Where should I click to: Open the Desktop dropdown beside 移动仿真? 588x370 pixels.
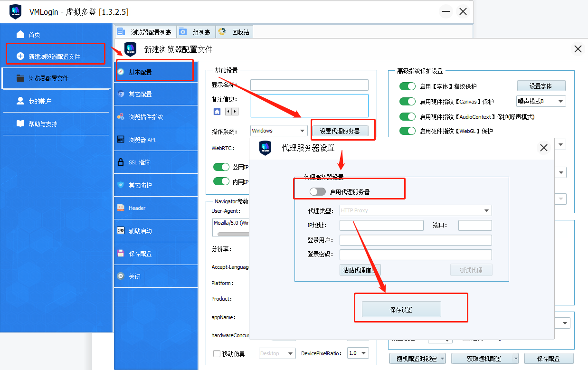coord(276,353)
